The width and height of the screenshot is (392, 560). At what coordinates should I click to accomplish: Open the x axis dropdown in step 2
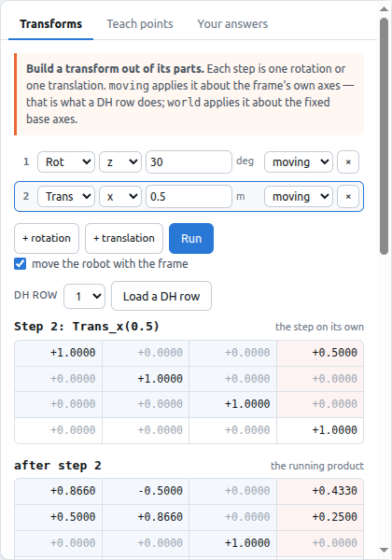(x=120, y=197)
